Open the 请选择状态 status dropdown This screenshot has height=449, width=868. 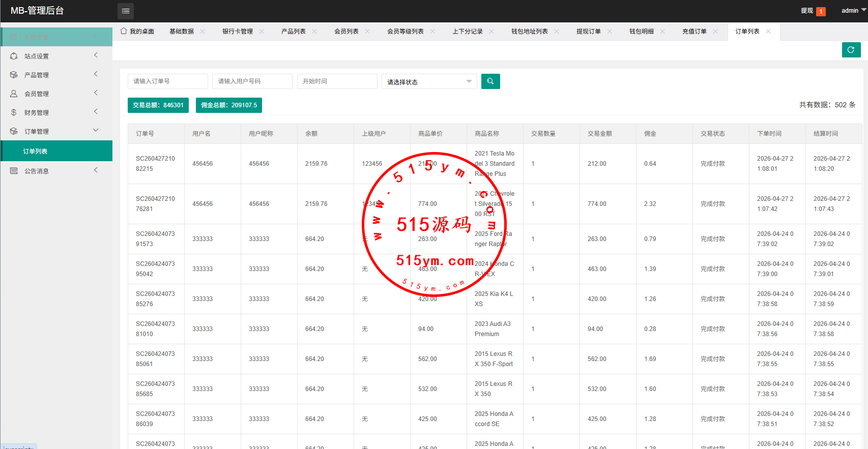pos(429,82)
